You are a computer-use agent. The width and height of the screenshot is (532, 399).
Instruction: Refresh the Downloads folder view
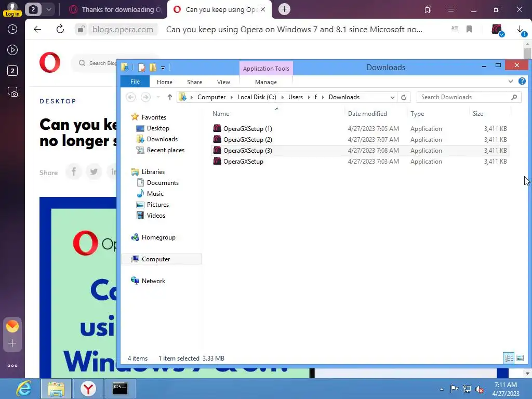404,97
